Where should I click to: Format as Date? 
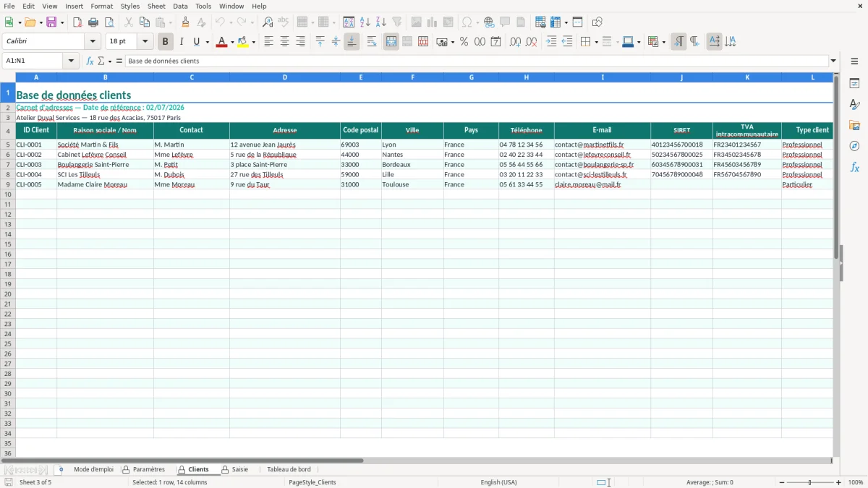click(495, 42)
